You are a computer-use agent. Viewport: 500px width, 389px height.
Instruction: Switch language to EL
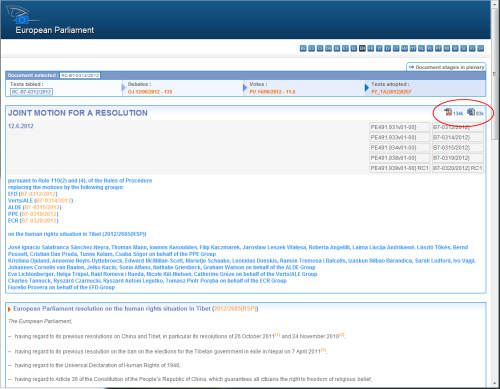(x=354, y=48)
